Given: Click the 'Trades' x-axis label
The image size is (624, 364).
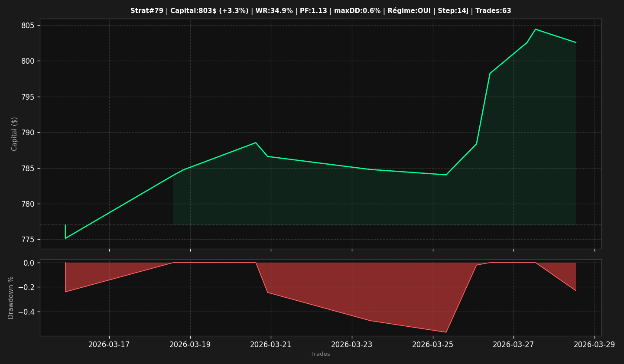Looking at the screenshot, I should click(321, 354).
